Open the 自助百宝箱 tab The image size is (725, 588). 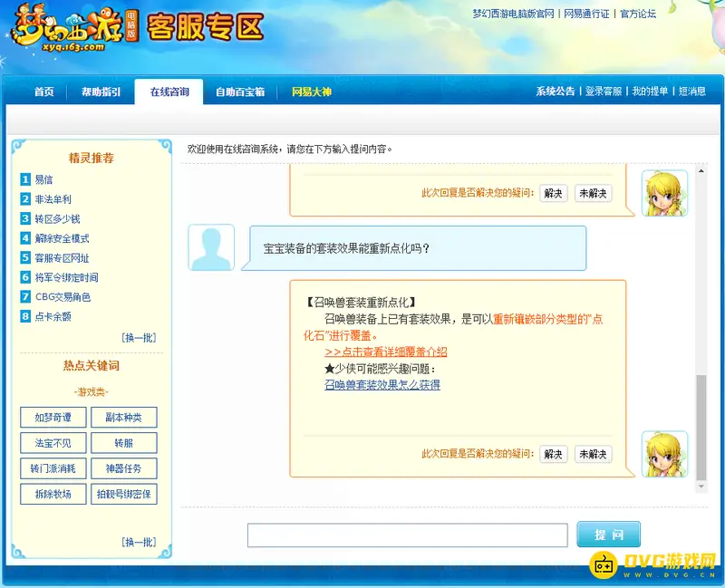click(x=240, y=92)
